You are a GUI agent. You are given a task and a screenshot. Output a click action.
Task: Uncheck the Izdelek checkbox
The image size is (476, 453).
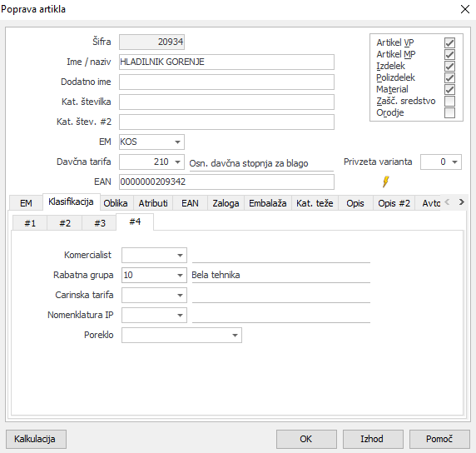[x=449, y=67]
